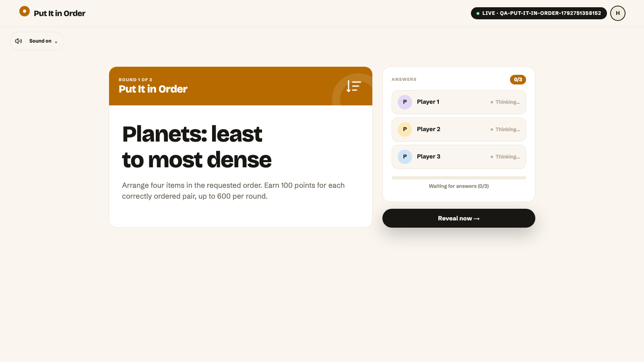Click the sort-order icon in round header
The height and width of the screenshot is (362, 644).
click(x=354, y=86)
